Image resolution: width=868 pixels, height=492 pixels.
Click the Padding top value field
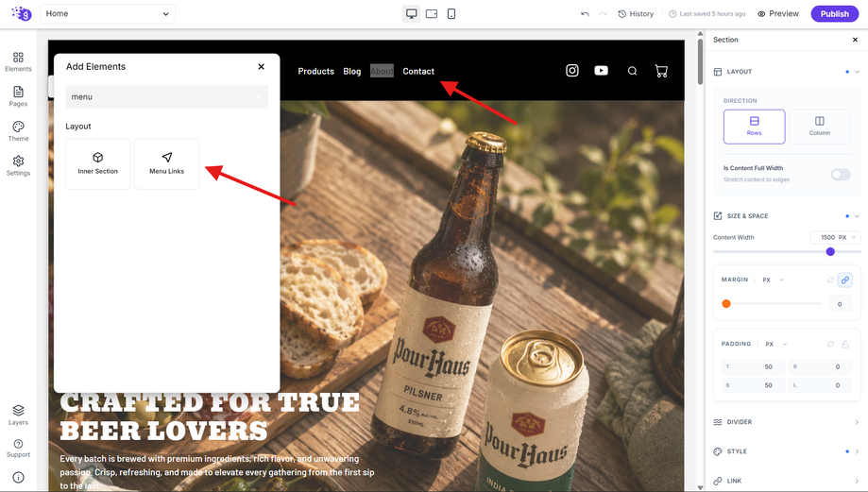coord(754,367)
